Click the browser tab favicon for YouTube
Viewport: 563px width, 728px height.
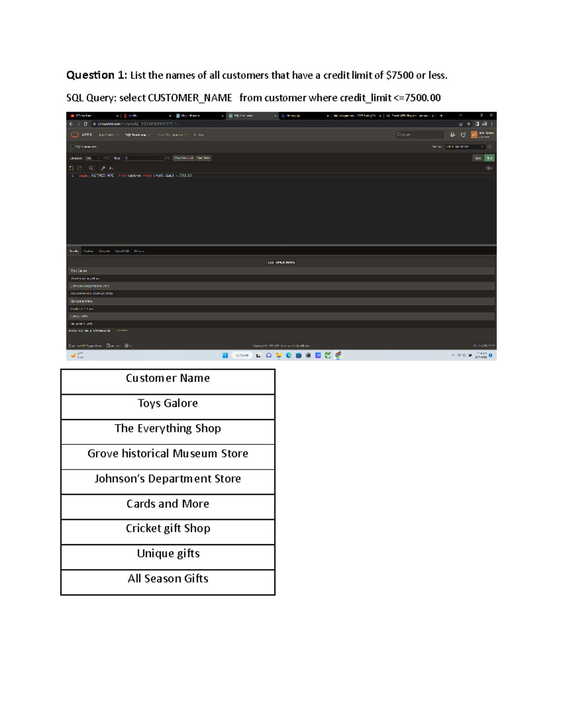point(72,115)
